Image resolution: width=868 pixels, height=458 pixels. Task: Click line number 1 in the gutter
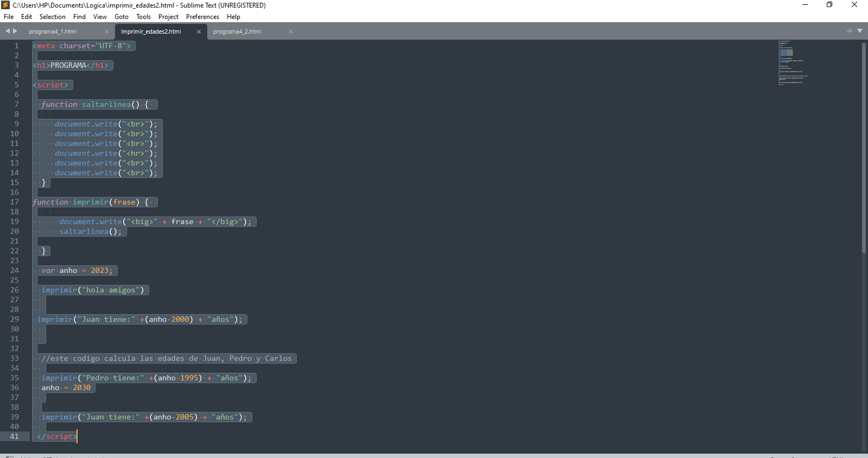(x=16, y=46)
